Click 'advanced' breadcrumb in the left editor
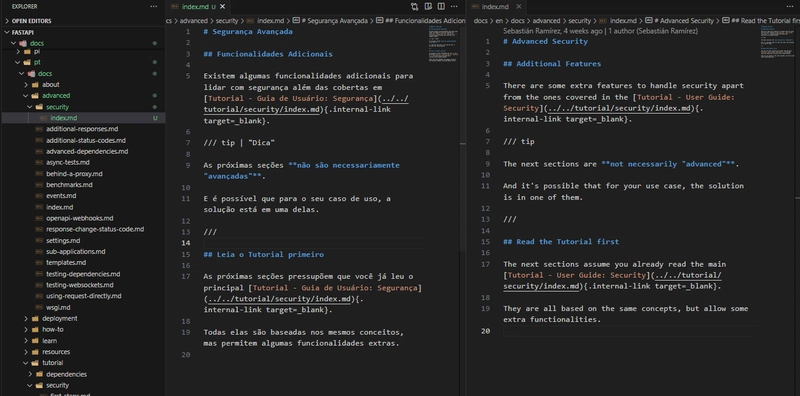The image size is (800, 396). [x=194, y=21]
